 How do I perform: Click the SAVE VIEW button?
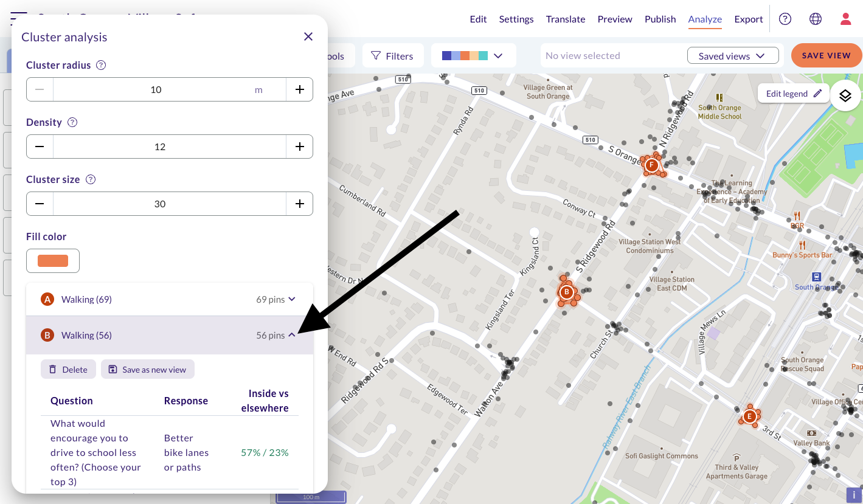point(827,55)
